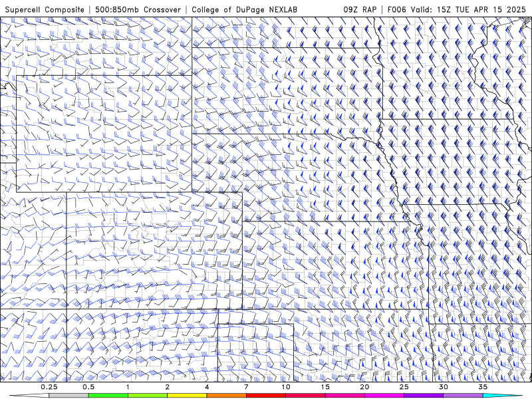Select the gray color bar segment after 0.25

(69, 396)
